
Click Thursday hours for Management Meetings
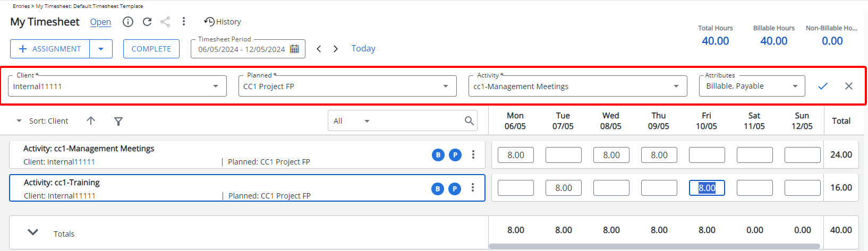pos(659,155)
